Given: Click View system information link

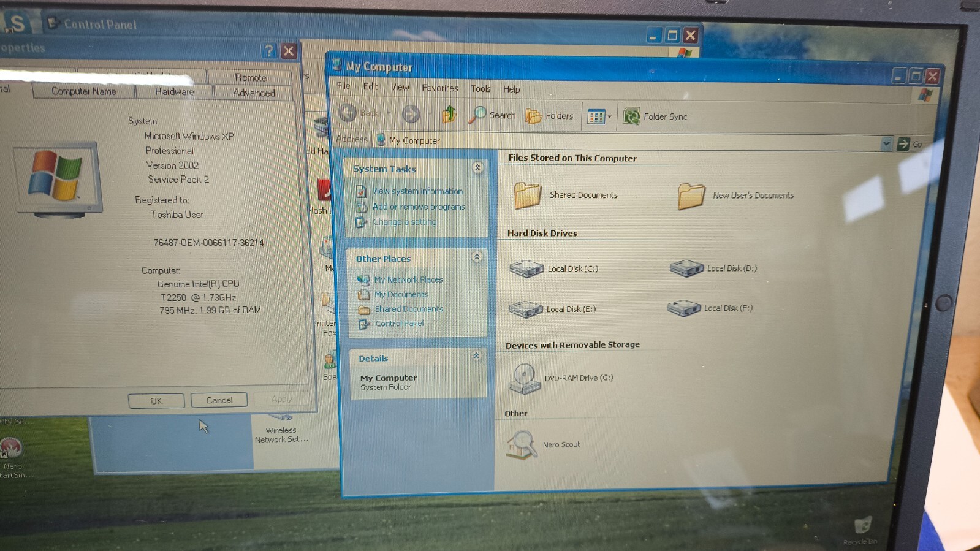Looking at the screenshot, I should tap(417, 191).
